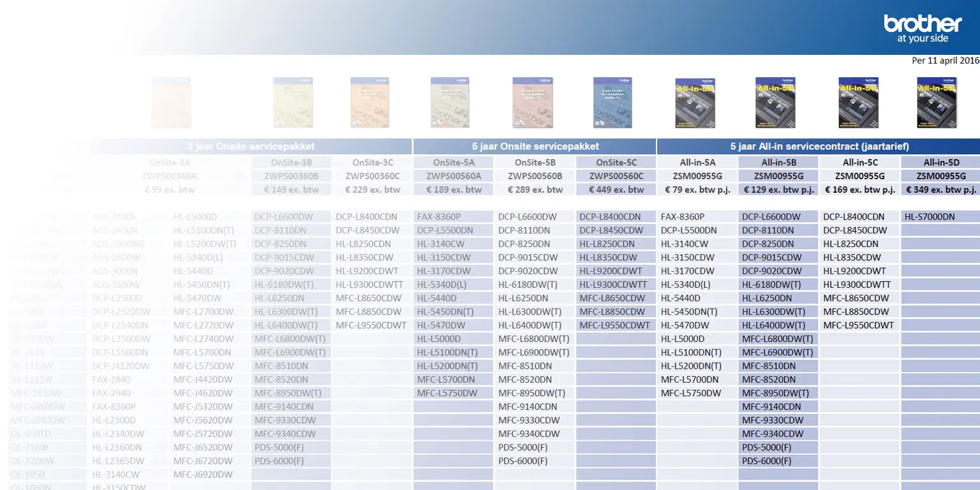Select the OnSite-5B column heading
The image size is (980, 490).
535,163
